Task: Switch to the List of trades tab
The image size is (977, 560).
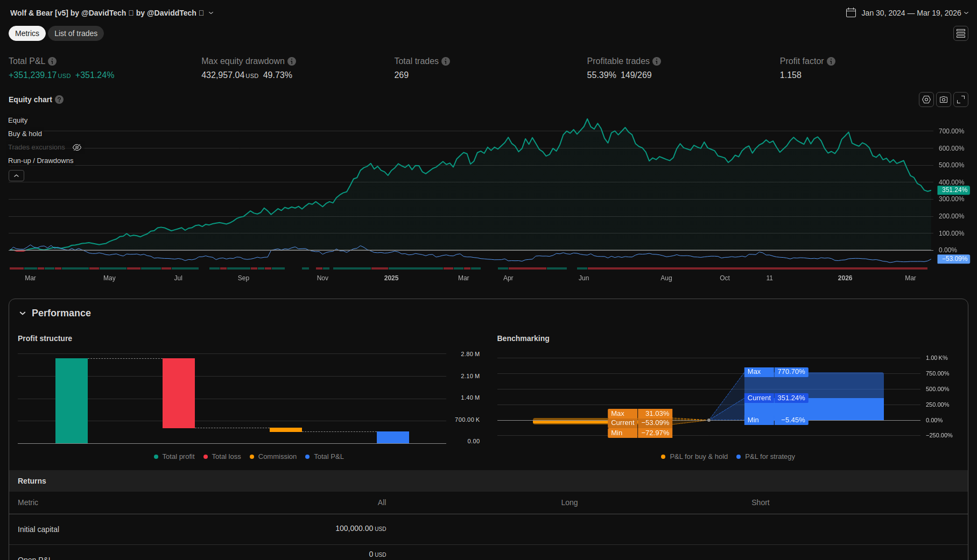Action: (x=76, y=33)
